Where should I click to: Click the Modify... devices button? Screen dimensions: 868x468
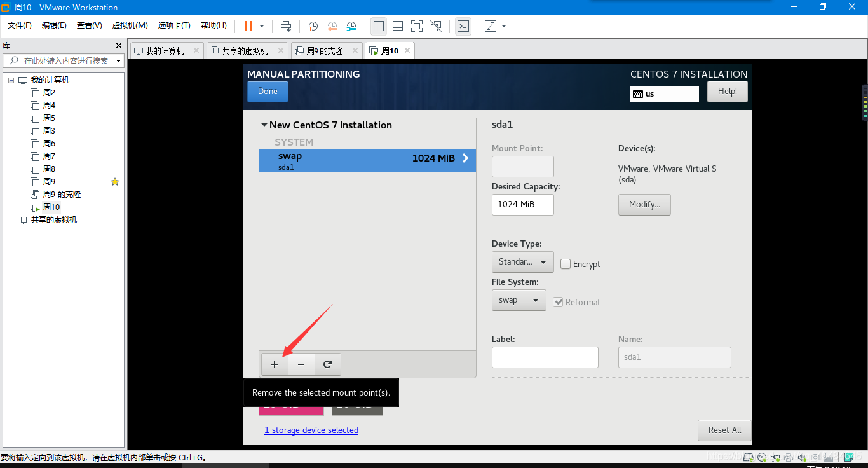(x=644, y=205)
